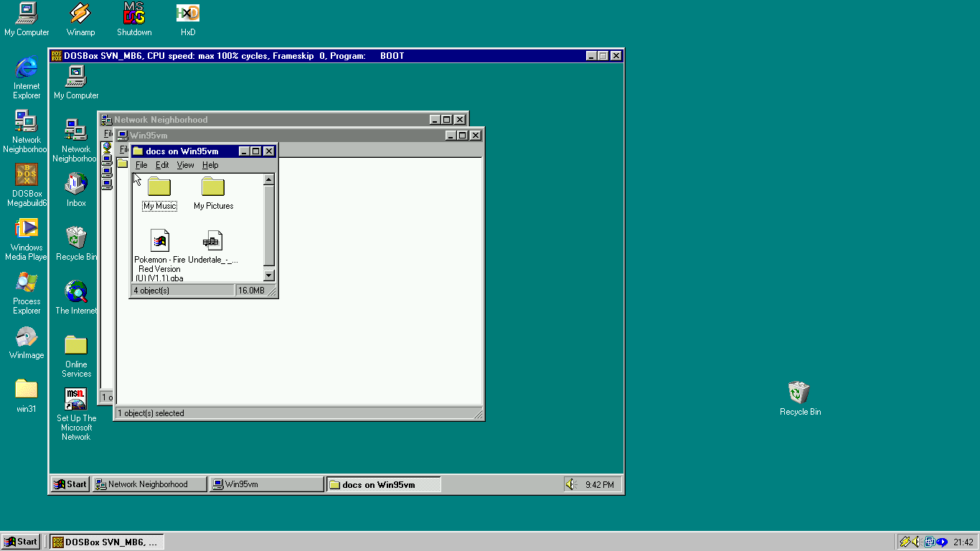Open the Help menu in docs window

pyautogui.click(x=210, y=165)
